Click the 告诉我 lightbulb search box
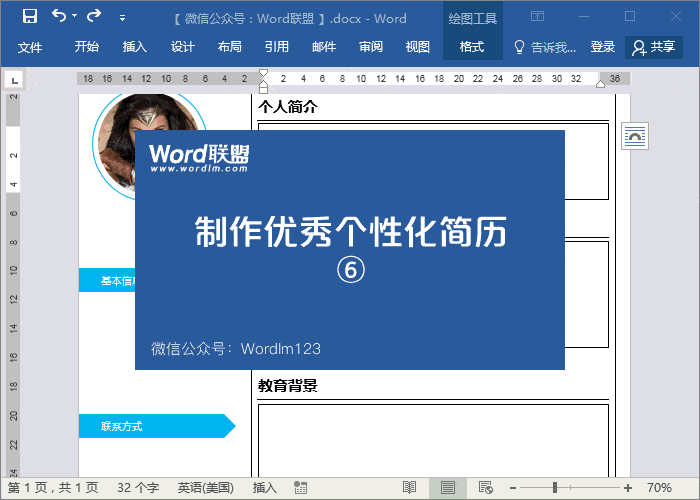 tap(545, 47)
